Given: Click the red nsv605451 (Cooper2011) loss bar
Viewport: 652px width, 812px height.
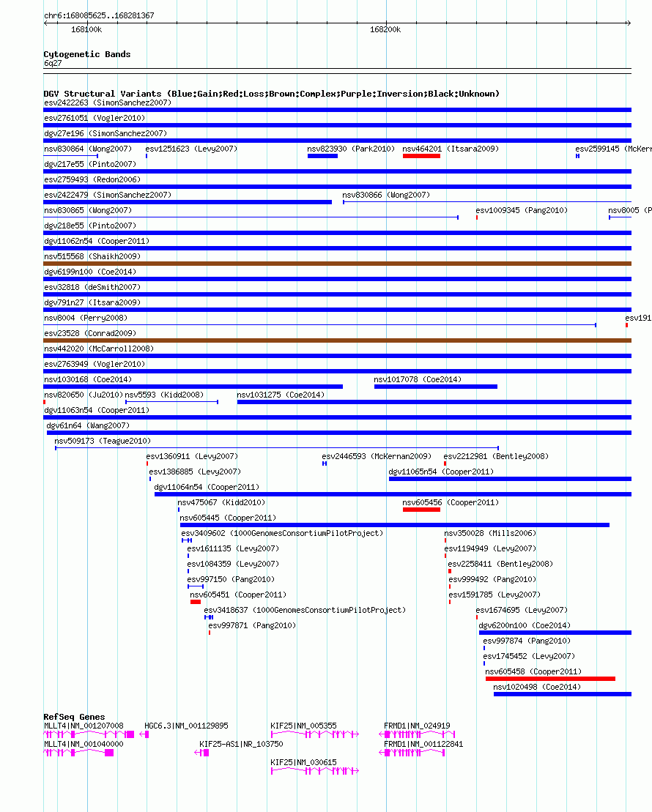Looking at the screenshot, I should click(x=196, y=602).
